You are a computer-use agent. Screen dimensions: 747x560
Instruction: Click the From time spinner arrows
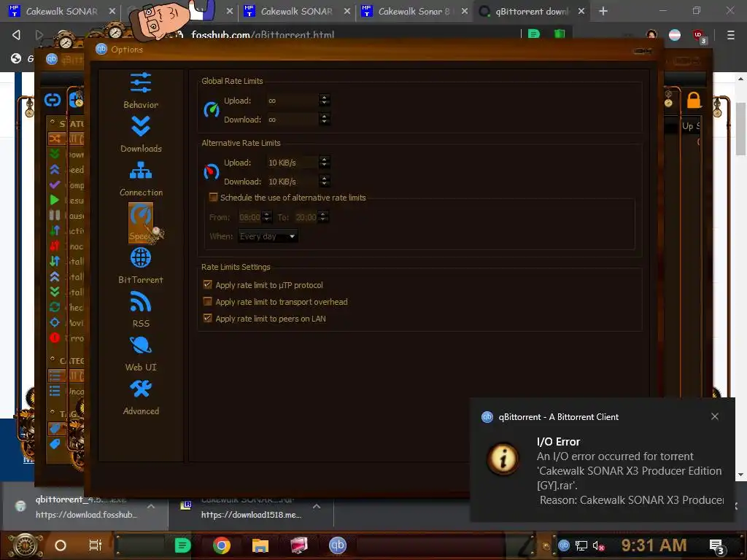[x=267, y=217]
